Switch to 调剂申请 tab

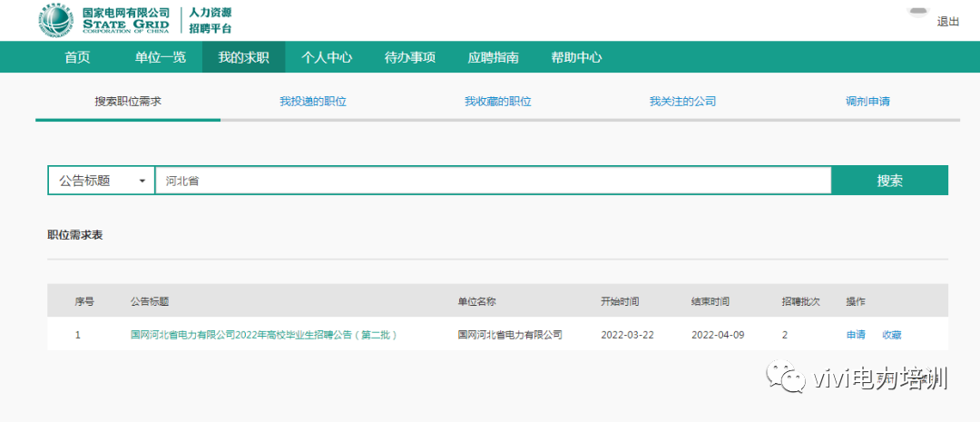tap(867, 102)
